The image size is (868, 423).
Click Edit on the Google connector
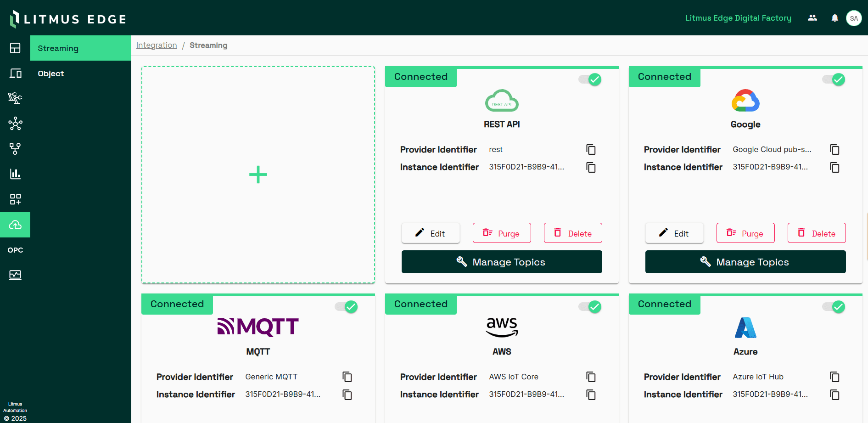point(674,233)
